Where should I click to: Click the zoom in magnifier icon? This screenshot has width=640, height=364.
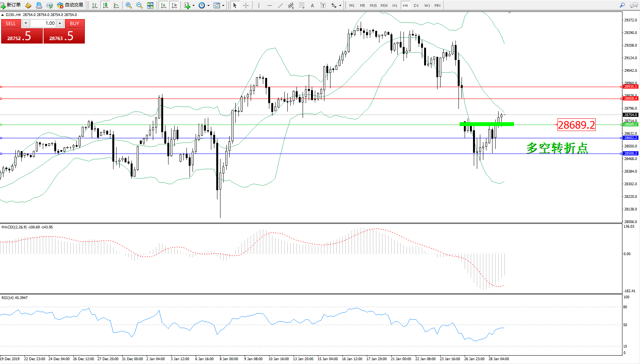(129, 5)
